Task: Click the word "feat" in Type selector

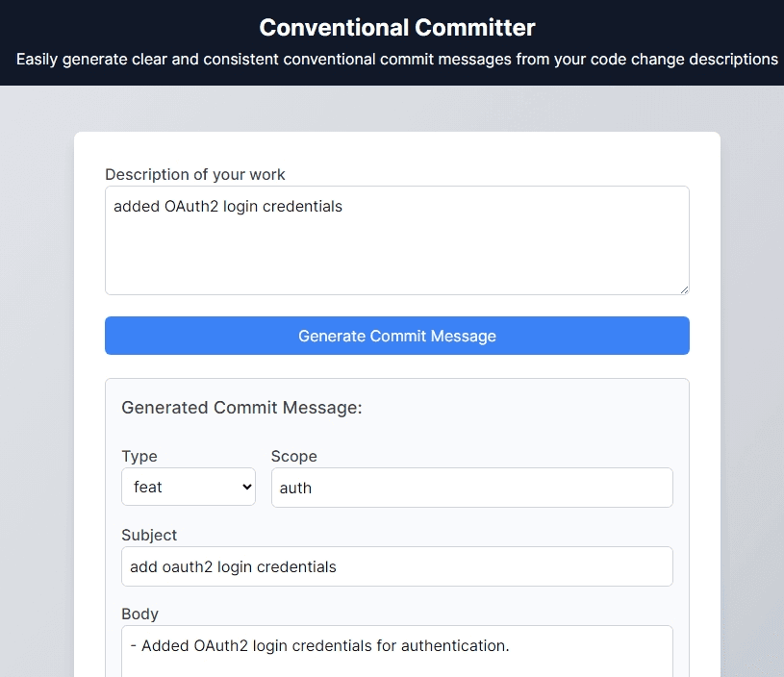Action: [x=148, y=488]
